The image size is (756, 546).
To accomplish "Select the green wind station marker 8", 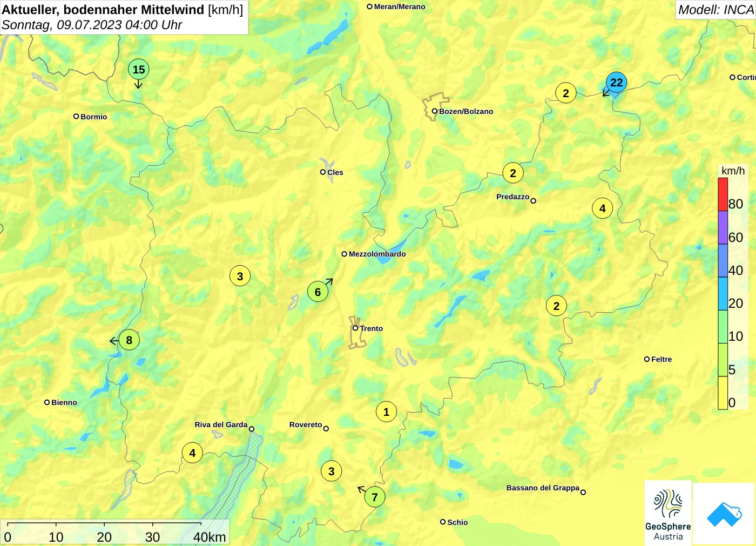I will pyautogui.click(x=129, y=340).
